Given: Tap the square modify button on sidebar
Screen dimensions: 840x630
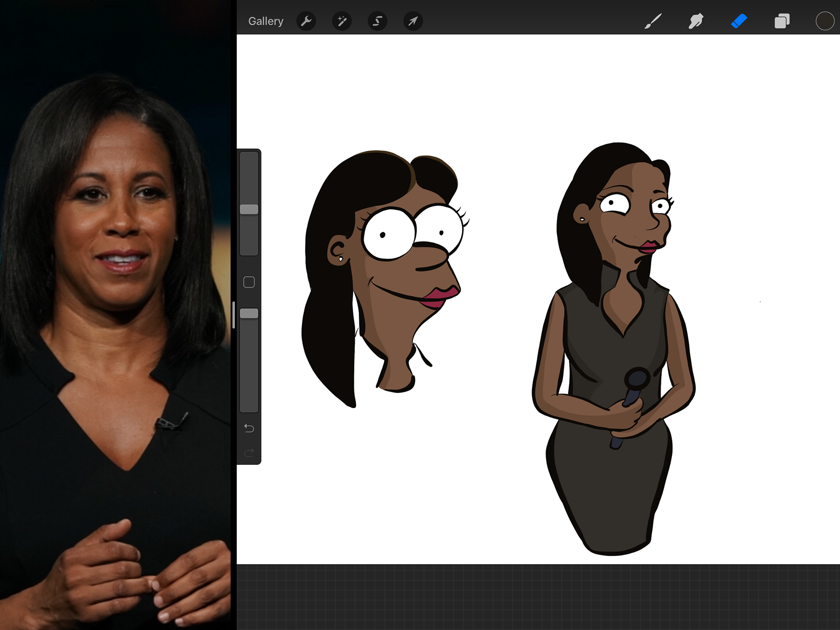Looking at the screenshot, I should click(249, 282).
